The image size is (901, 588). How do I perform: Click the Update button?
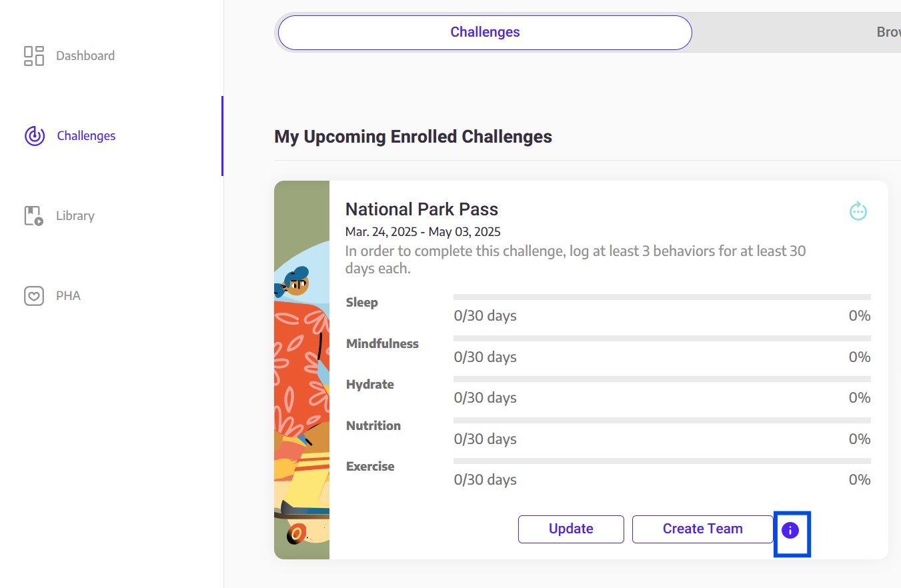[x=571, y=529]
